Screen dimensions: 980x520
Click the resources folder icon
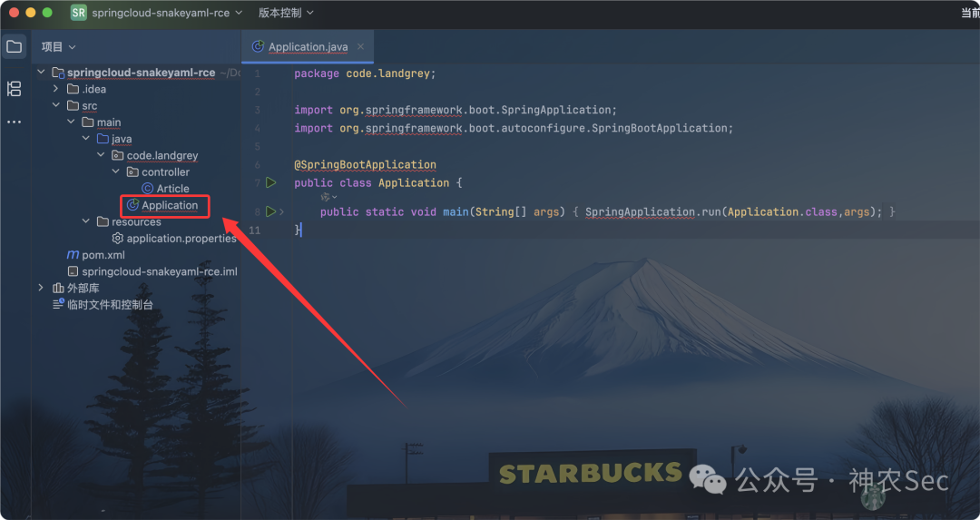pyautogui.click(x=103, y=221)
